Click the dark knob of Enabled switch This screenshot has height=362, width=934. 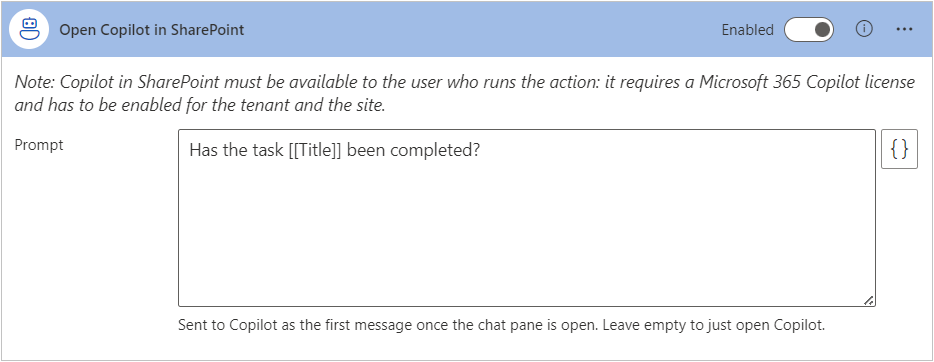pyautogui.click(x=822, y=30)
